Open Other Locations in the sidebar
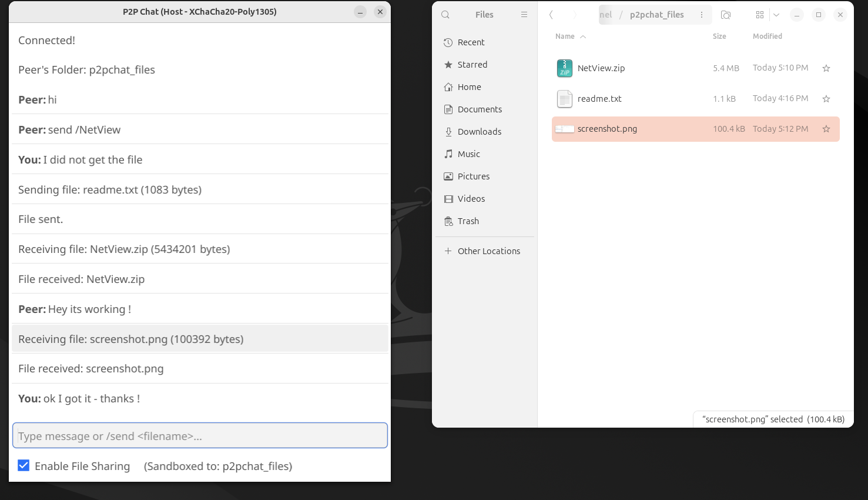 pyautogui.click(x=489, y=251)
